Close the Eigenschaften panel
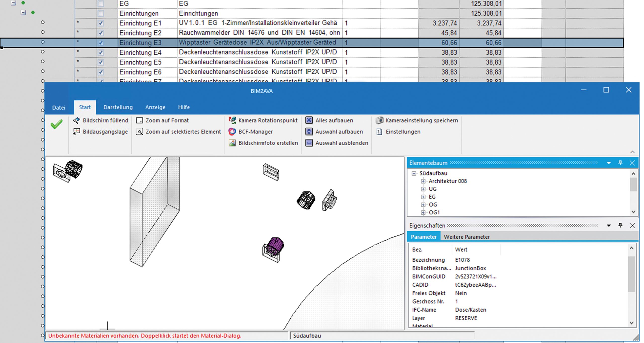 [x=632, y=225]
